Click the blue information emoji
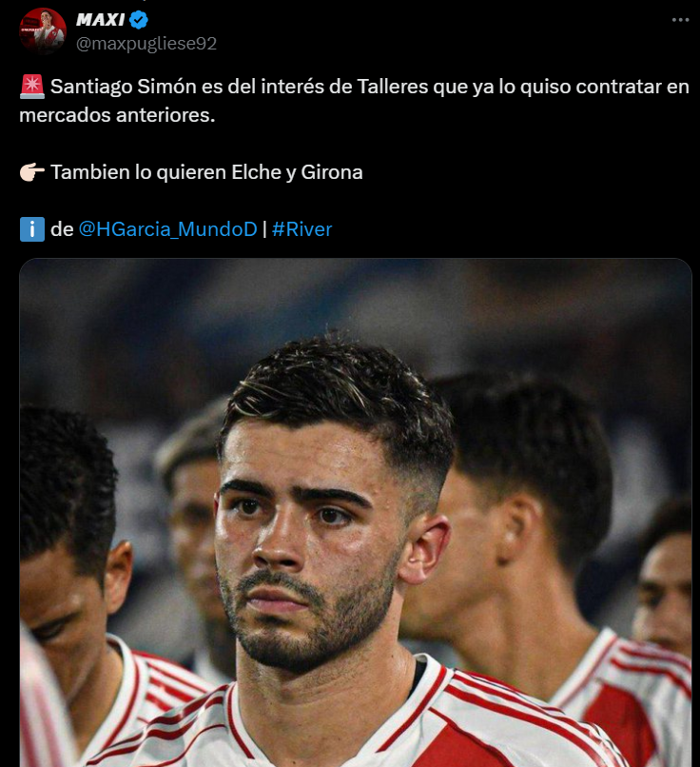The height and width of the screenshot is (767, 700). click(x=32, y=229)
